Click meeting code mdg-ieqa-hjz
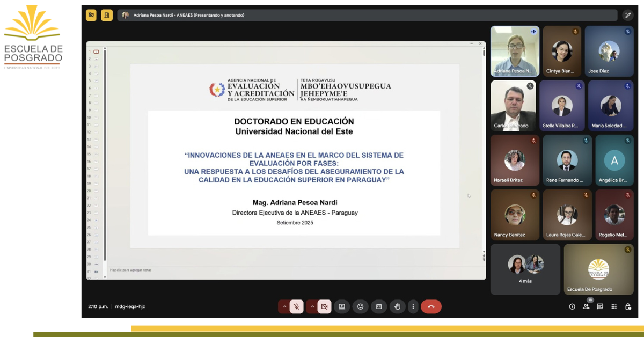 pyautogui.click(x=130, y=306)
